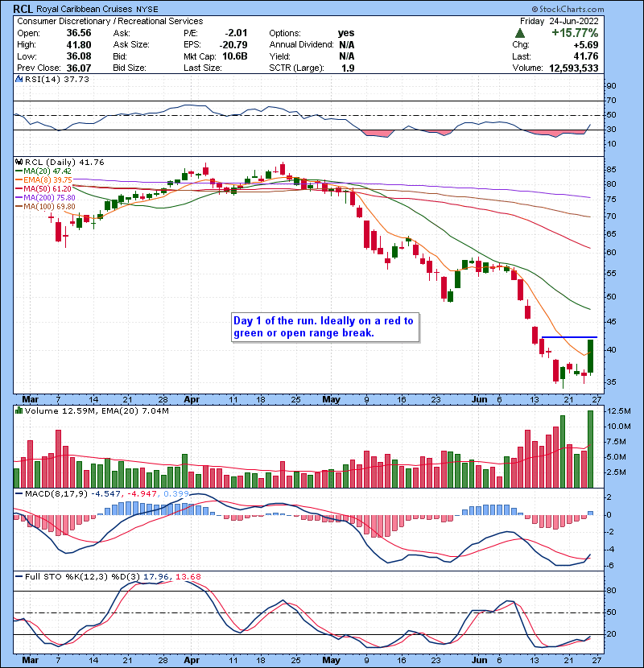
Task: Click the StockCharts.com copyright text
Action: (568, 9)
